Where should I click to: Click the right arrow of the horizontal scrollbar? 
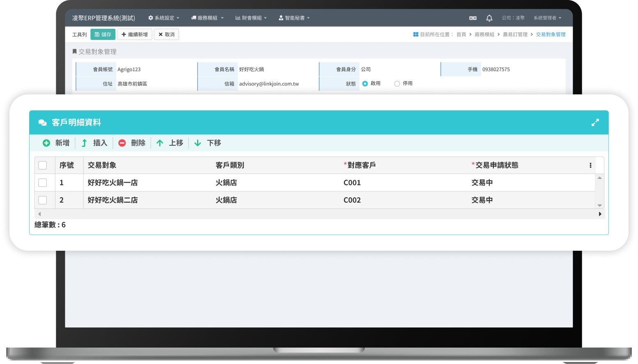[600, 214]
